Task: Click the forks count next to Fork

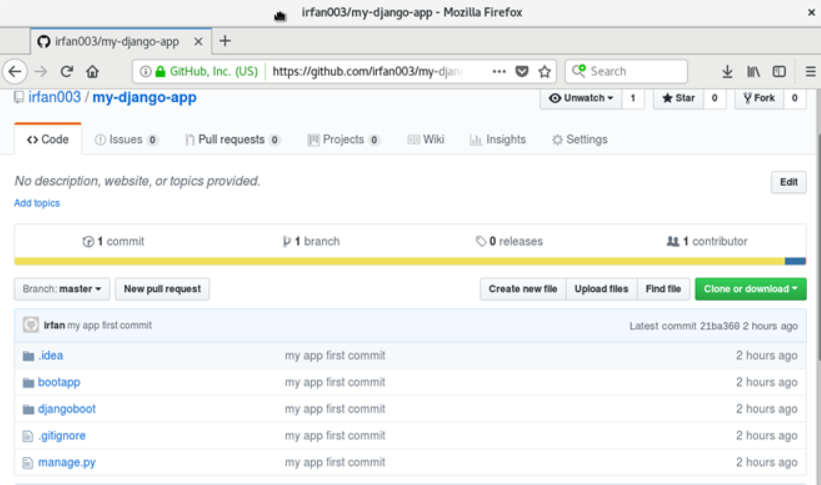Action: click(x=795, y=98)
